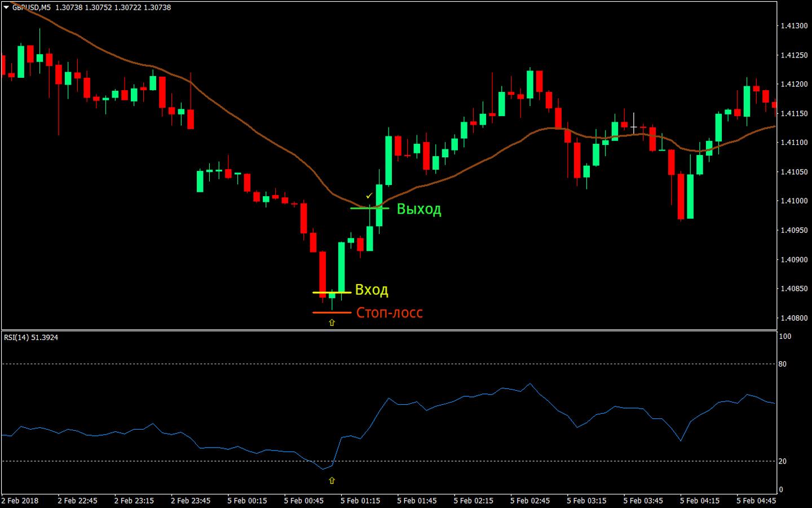Click the yellow up arrow in RSI panel

[x=332, y=481]
